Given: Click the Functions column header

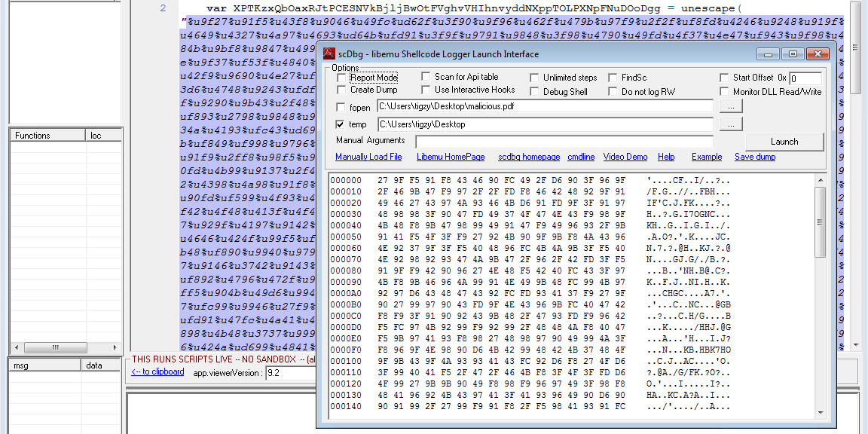Looking at the screenshot, I should (x=47, y=136).
